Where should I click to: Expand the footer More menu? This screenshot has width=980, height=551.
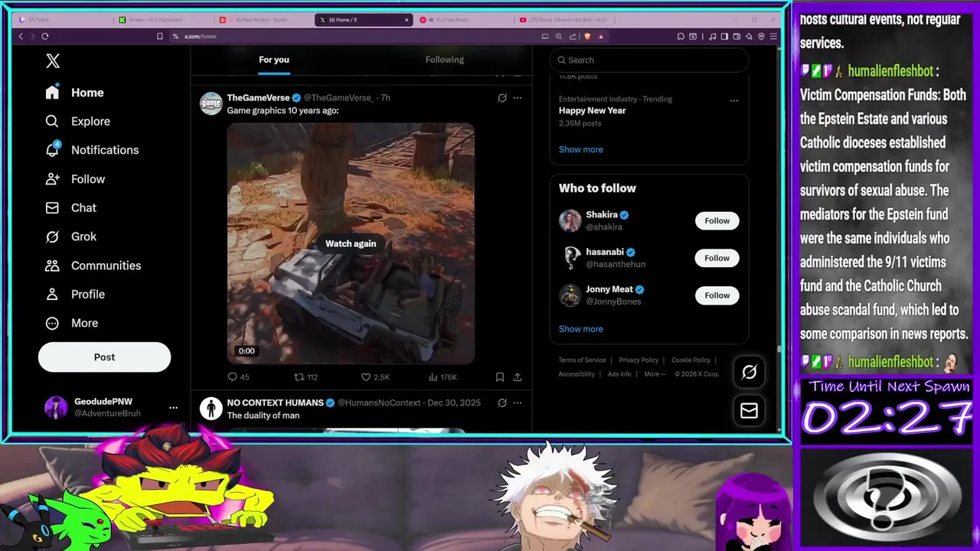pyautogui.click(x=655, y=374)
